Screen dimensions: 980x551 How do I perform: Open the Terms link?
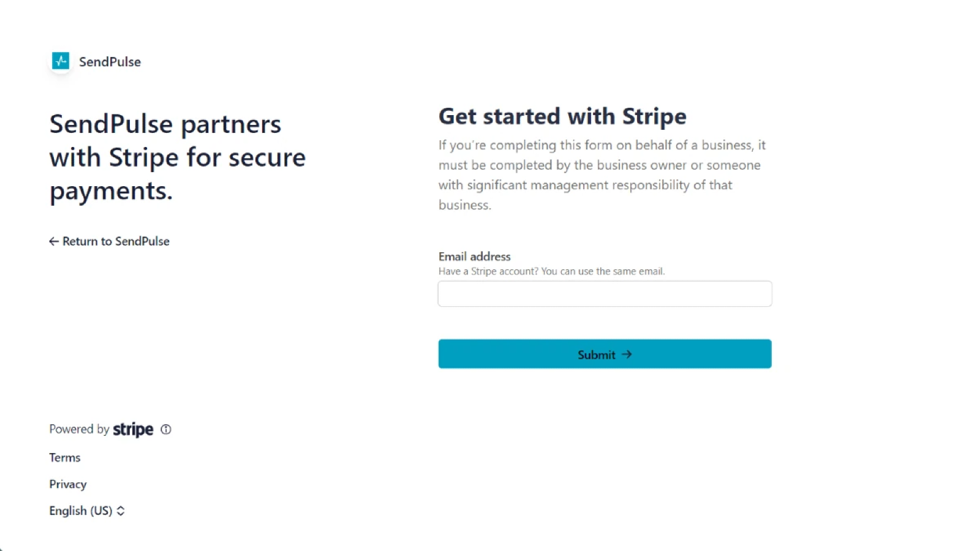click(65, 458)
